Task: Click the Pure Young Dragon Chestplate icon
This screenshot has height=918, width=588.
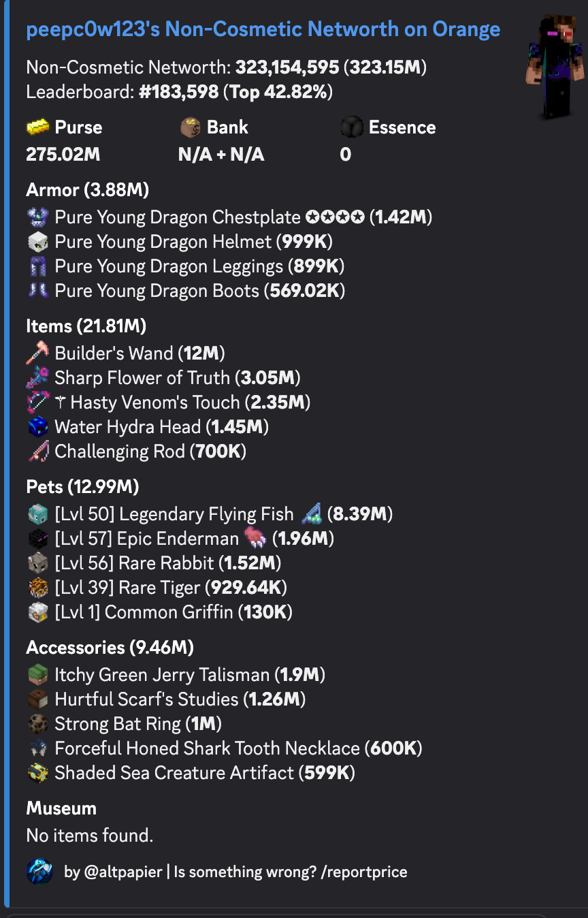Action: [x=37, y=217]
